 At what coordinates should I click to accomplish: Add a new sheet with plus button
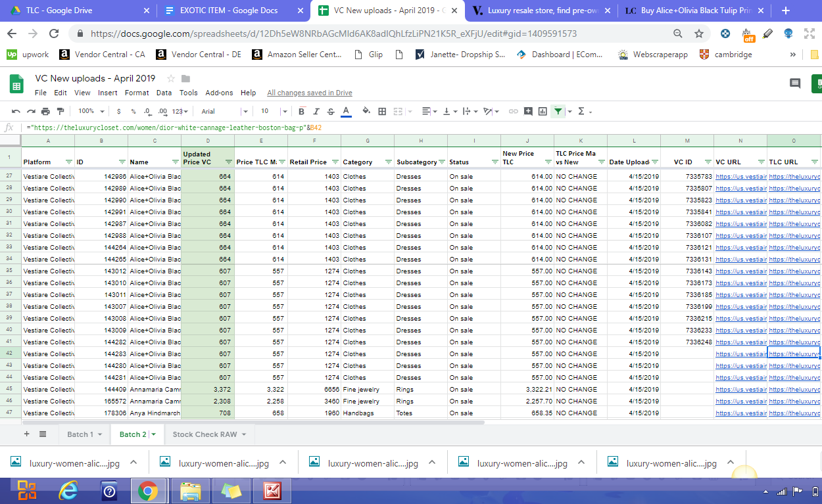[x=27, y=434]
